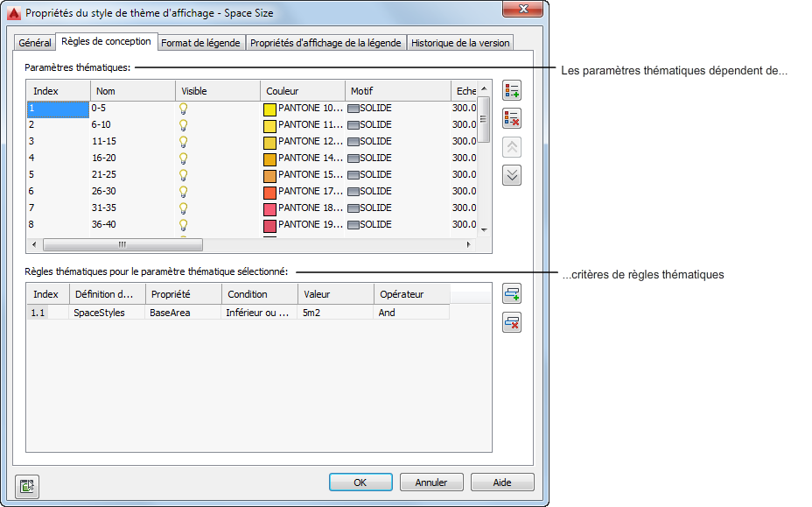Move the selected parameter down
Image resolution: width=812 pixels, height=507 pixels.
pos(512,175)
